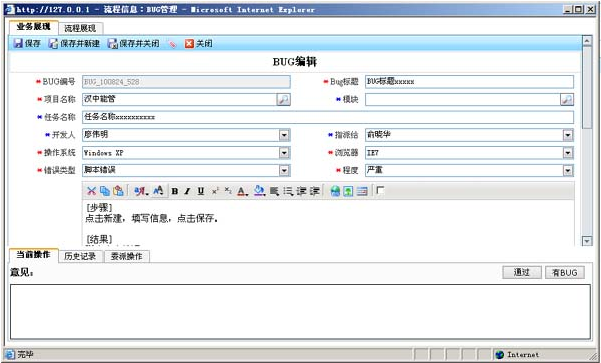The width and height of the screenshot is (601, 363).
Task: Open the 错误类型 dropdown list
Action: (284, 171)
